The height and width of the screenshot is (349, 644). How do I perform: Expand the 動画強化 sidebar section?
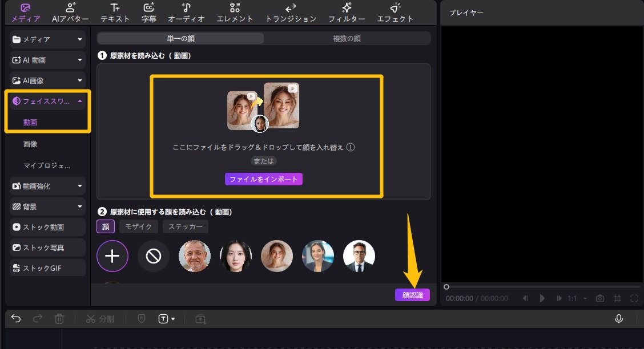point(47,186)
